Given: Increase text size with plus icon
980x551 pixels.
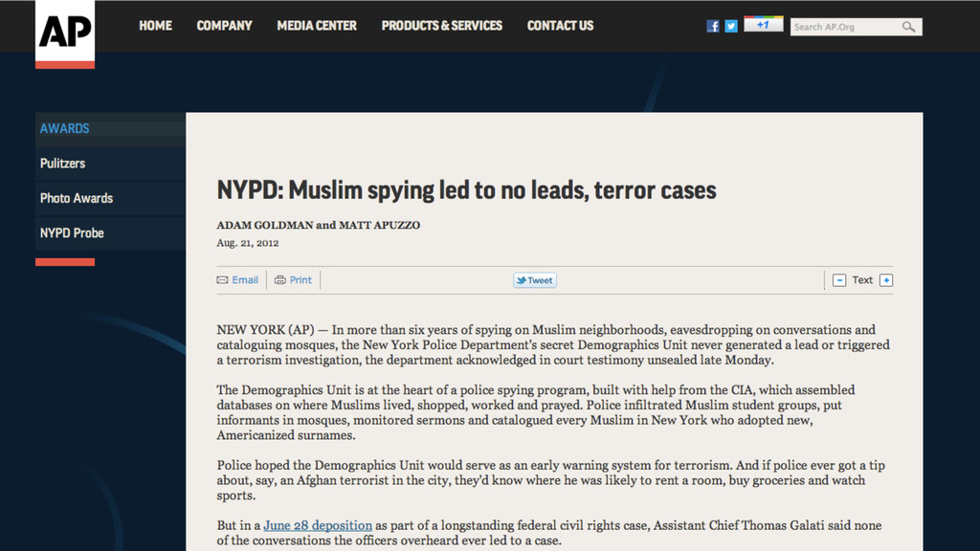Looking at the screenshot, I should (x=885, y=280).
